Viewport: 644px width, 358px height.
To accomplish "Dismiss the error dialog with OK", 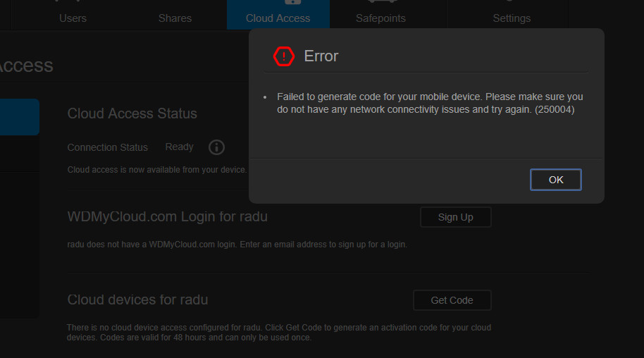I will coord(556,180).
